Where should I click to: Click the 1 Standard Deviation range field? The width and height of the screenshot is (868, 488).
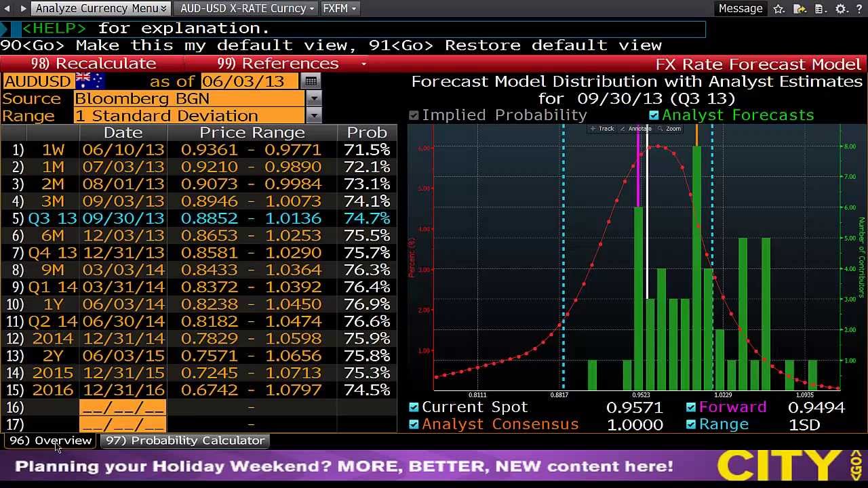tap(190, 116)
